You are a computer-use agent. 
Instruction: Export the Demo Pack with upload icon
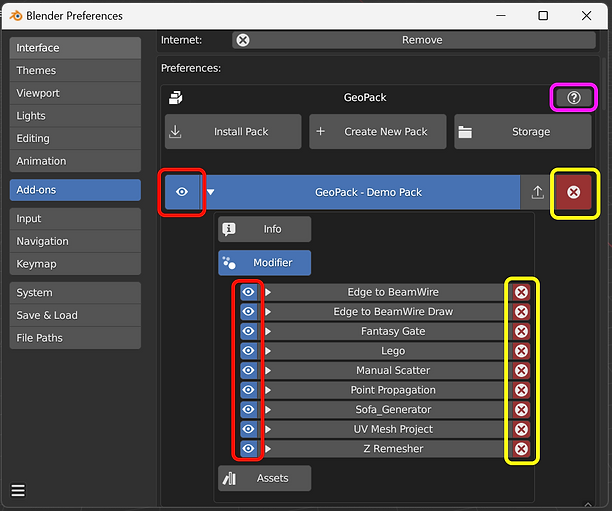[x=537, y=192]
